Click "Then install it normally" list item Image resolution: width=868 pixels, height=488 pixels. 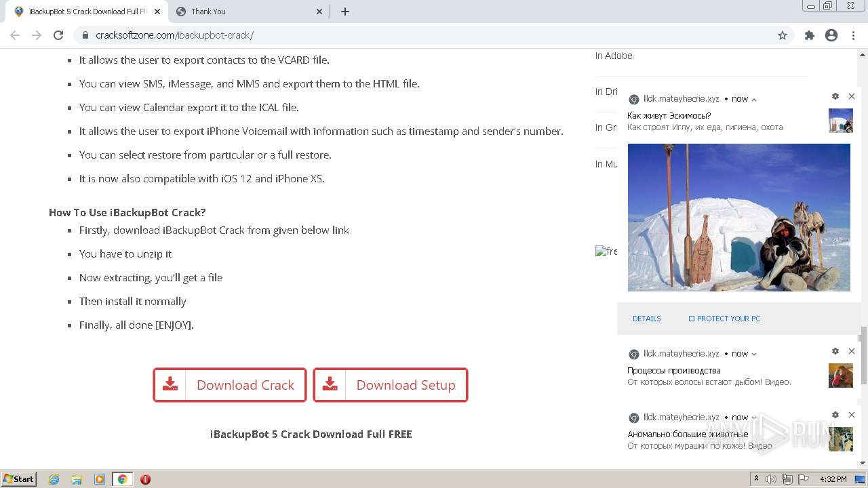133,301
